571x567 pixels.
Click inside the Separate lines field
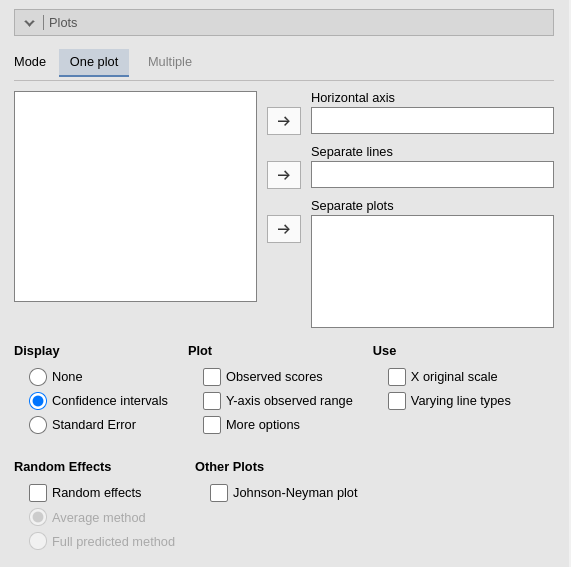(432, 174)
